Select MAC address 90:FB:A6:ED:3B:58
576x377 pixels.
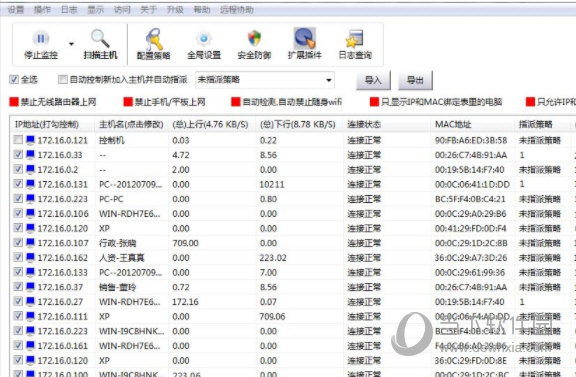click(x=471, y=140)
